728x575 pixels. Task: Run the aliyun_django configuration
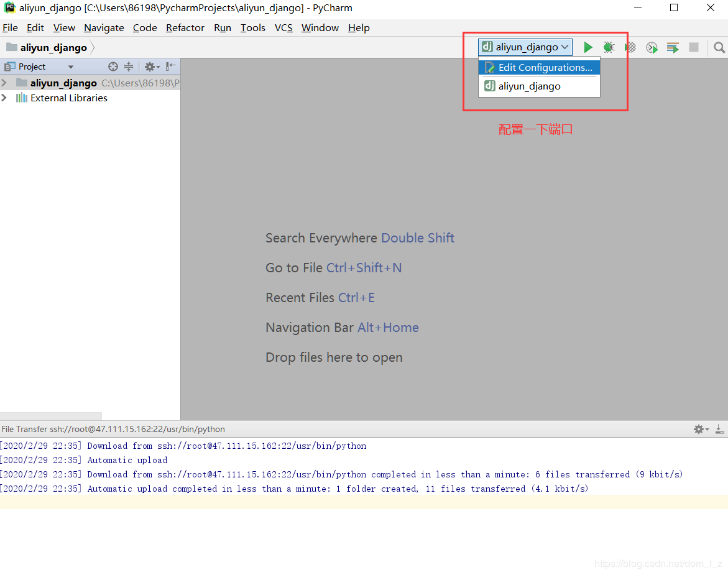(x=587, y=47)
